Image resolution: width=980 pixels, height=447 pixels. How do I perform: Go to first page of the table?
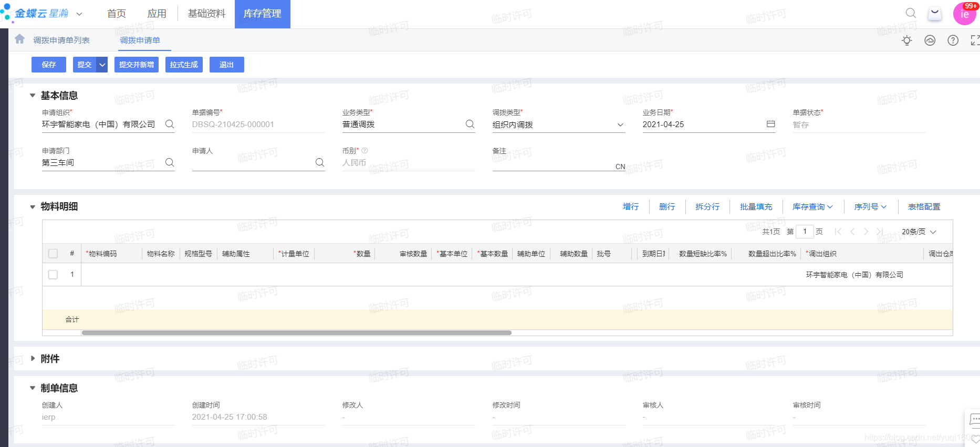pos(838,232)
